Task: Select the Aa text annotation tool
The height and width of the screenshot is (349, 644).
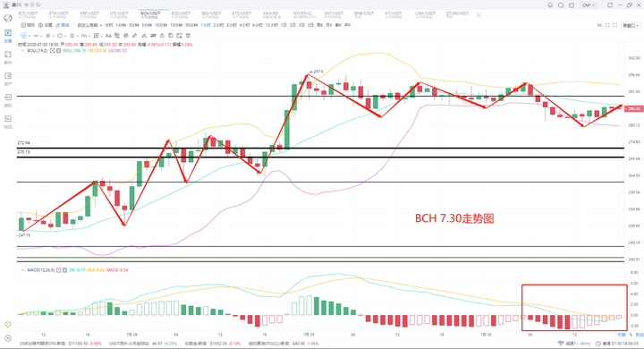Action: tap(108, 36)
